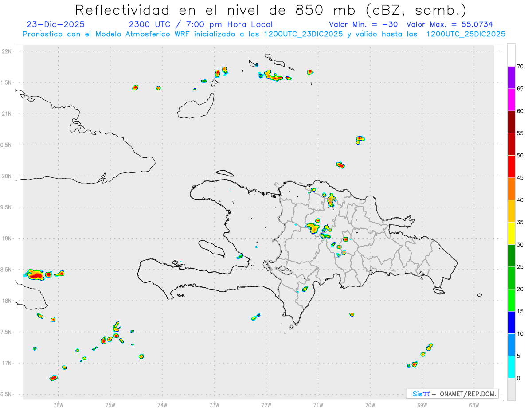Click the magenta 60–65 dBZ colorbar segment
The image size is (532, 411).
point(511,100)
